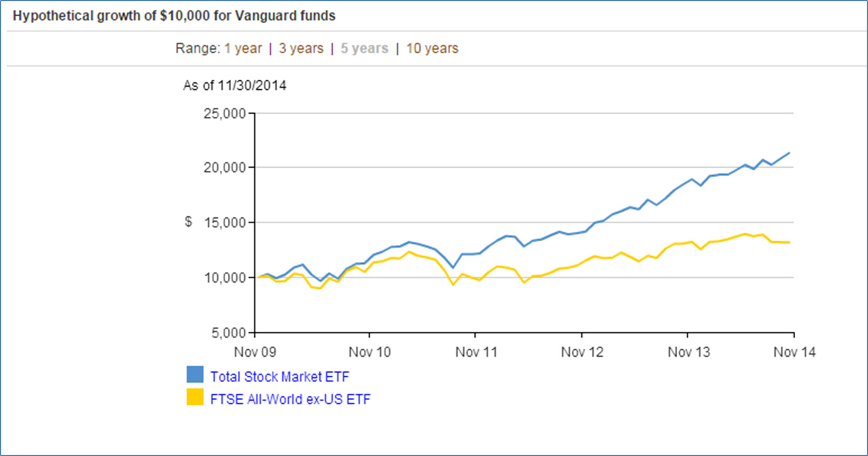The image size is (868, 456).
Task: Click the dollar sign axis title
Action: click(x=188, y=222)
